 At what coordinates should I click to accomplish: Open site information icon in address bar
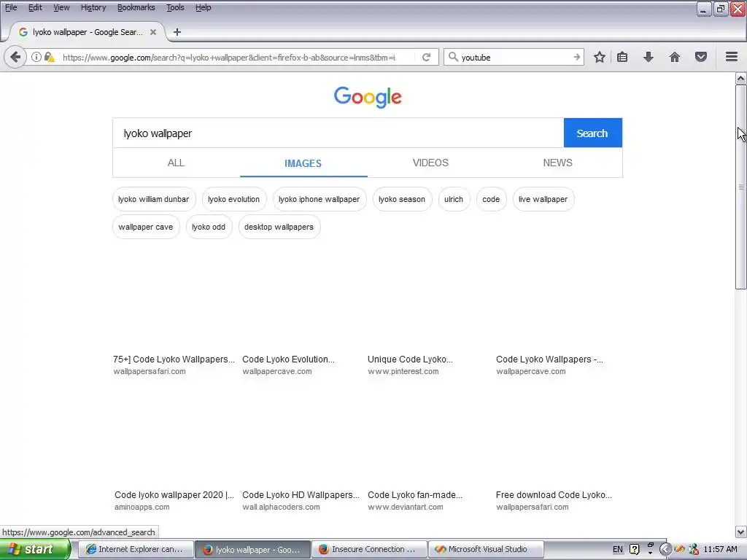coord(36,57)
